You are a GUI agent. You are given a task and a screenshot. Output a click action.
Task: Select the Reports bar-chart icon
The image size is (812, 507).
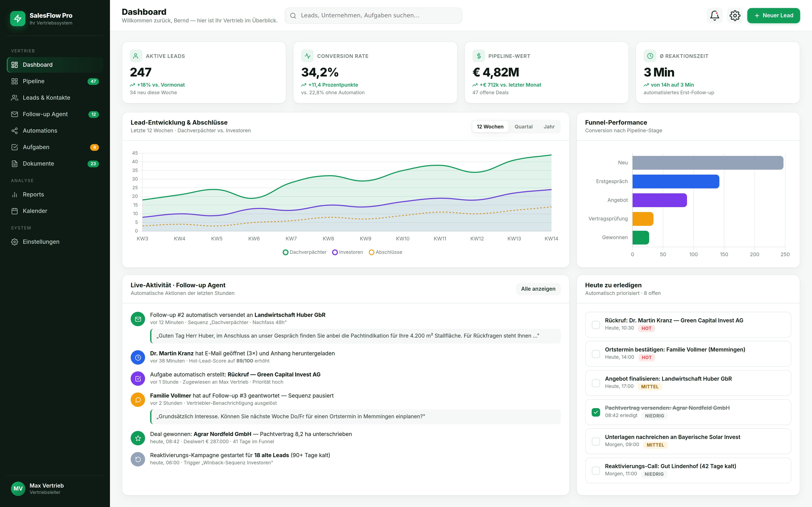point(15,194)
